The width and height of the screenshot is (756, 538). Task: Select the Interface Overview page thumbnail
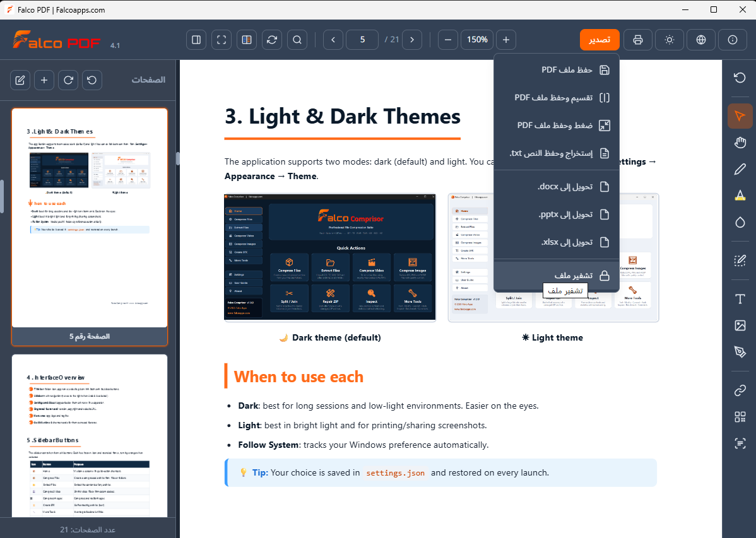[90, 436]
